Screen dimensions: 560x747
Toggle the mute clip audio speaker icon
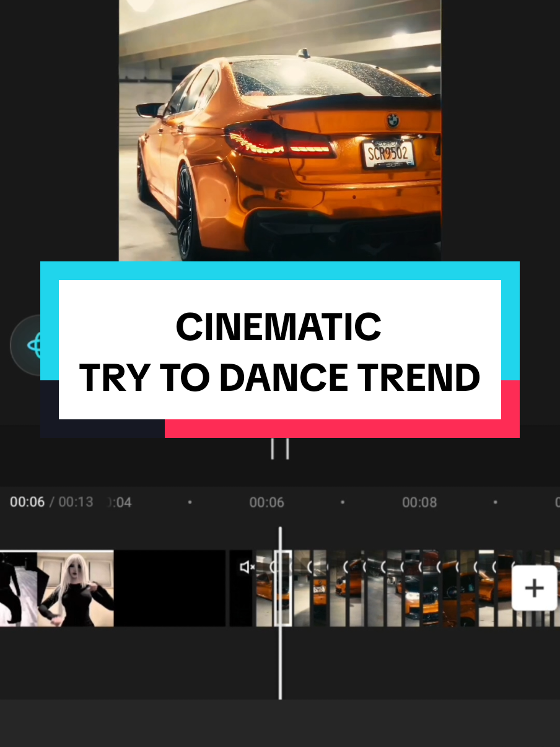click(247, 567)
